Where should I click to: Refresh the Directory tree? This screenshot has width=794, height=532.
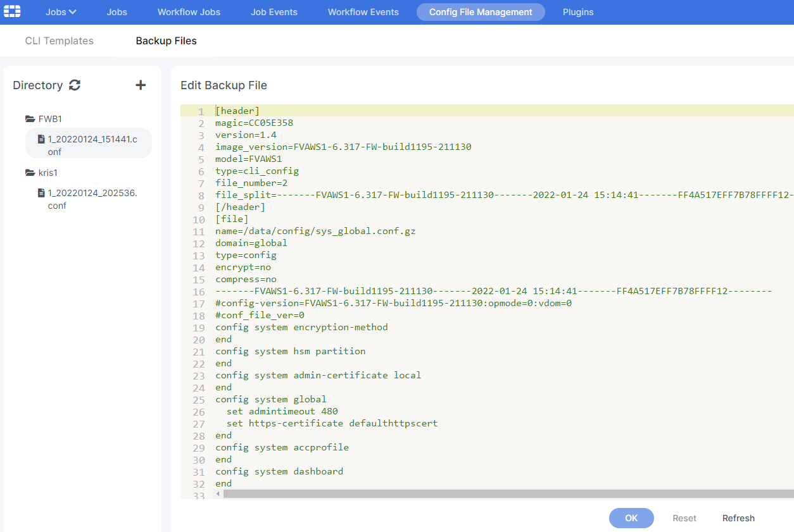[x=75, y=85]
